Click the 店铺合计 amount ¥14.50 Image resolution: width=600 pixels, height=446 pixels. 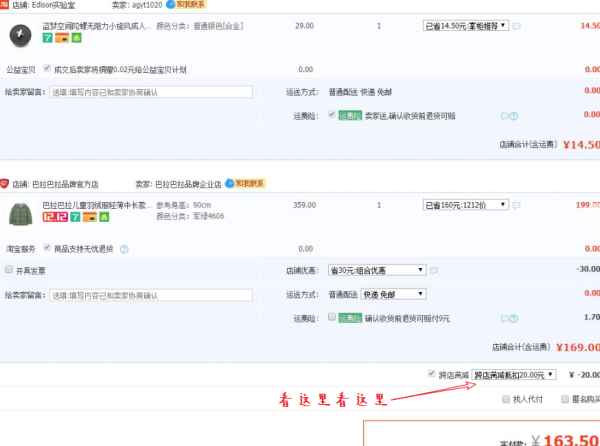click(581, 145)
